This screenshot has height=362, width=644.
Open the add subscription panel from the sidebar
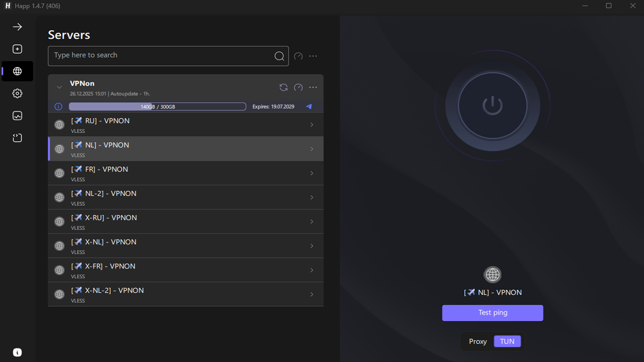tap(17, 49)
